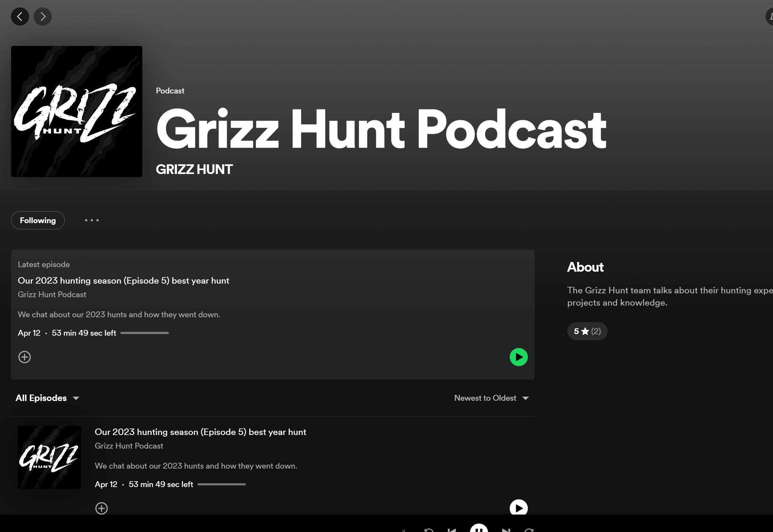Open the three-dots more options menu
Viewport: 773px width, 532px height.
pyautogui.click(x=92, y=220)
